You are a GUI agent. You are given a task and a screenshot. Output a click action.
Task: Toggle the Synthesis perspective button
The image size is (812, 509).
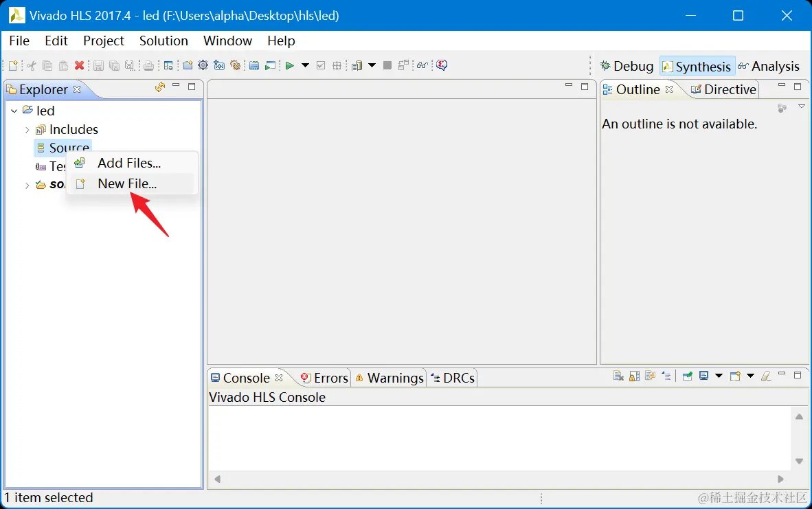697,66
